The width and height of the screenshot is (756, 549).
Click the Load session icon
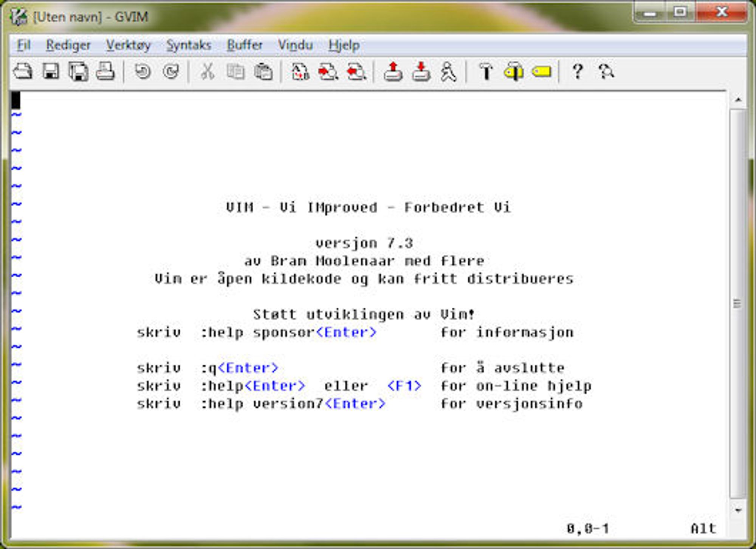tap(393, 71)
